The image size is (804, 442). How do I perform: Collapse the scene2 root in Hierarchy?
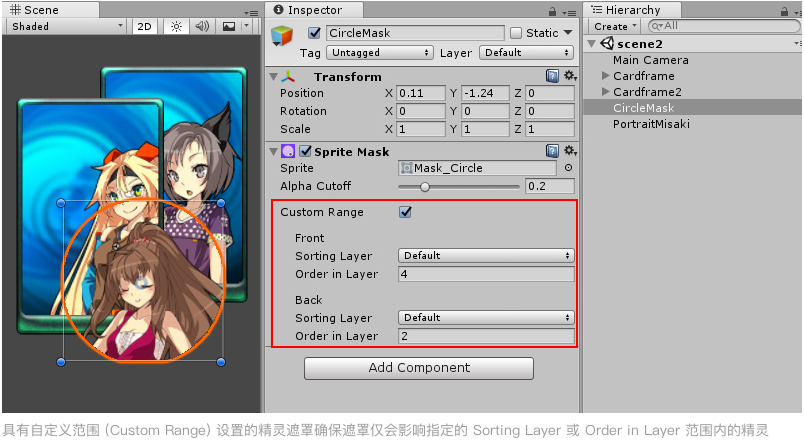[592, 44]
